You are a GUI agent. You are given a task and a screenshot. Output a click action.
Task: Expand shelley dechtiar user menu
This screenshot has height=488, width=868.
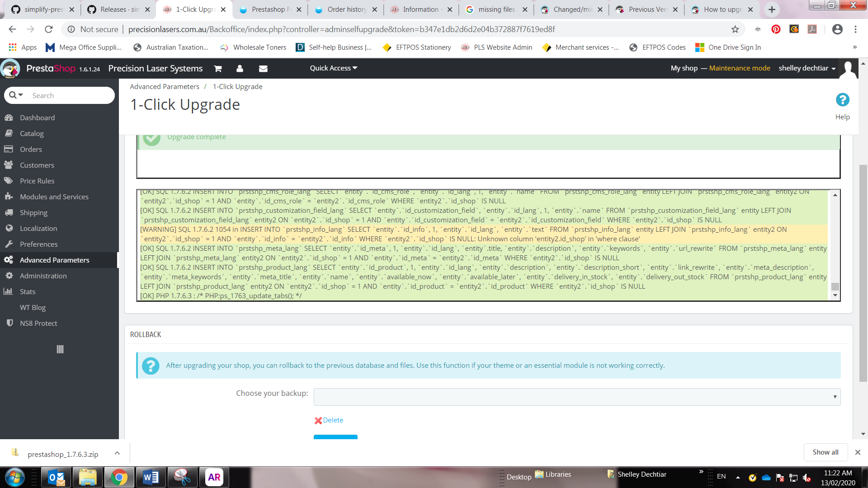[x=807, y=68]
